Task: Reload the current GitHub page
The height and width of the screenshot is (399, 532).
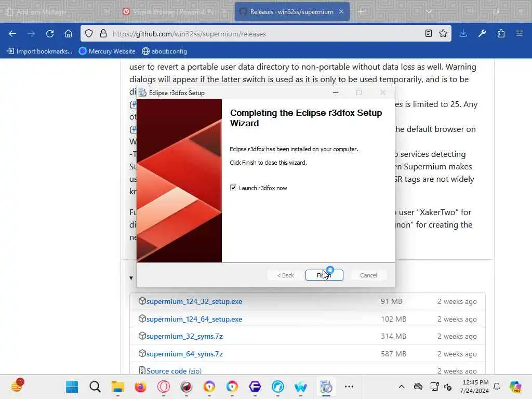Action: pyautogui.click(x=50, y=34)
